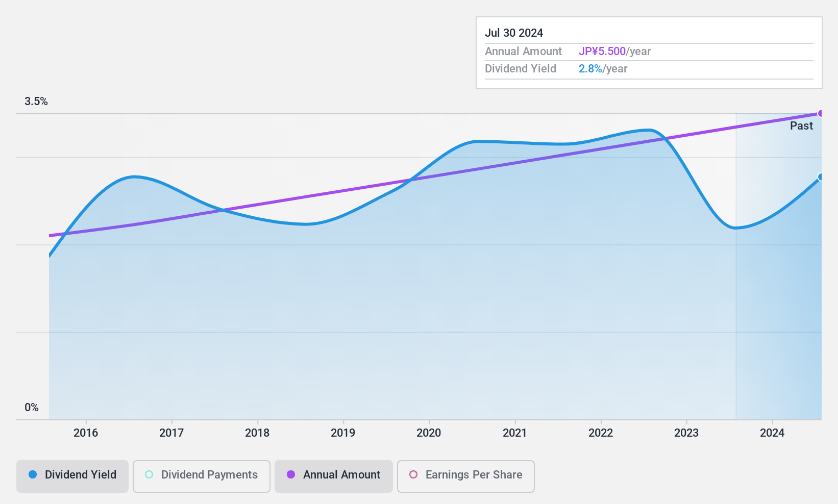Viewport: 838px width, 504px height.
Task: Click the 2018 x-axis label
Action: [x=257, y=433]
